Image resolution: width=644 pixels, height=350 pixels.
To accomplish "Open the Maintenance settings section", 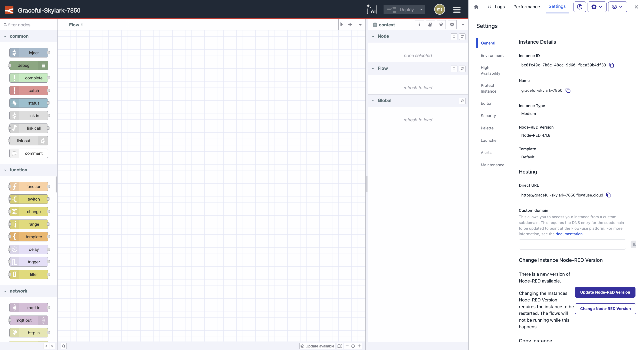I will pos(492,165).
